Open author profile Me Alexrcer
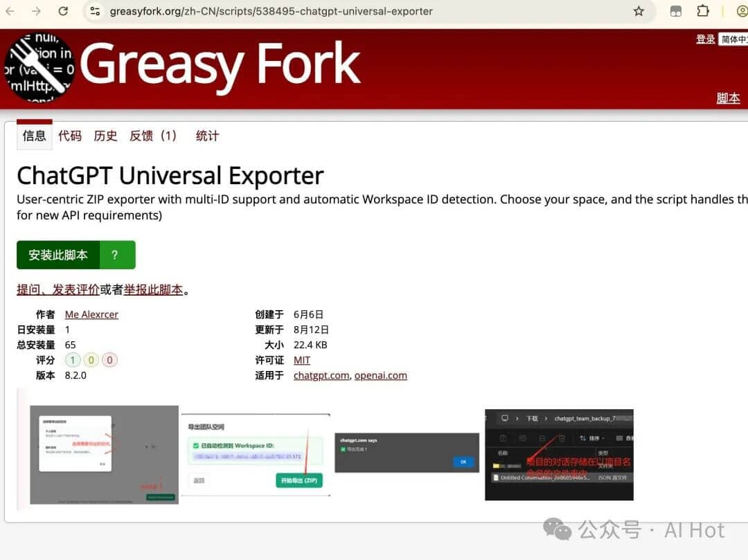748x560 pixels. click(91, 314)
